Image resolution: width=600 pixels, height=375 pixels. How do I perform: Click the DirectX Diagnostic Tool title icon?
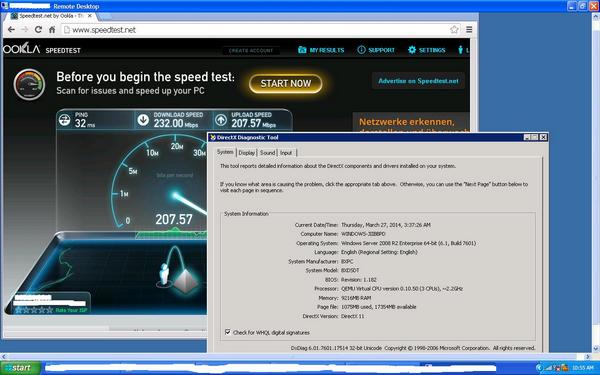(x=213, y=137)
